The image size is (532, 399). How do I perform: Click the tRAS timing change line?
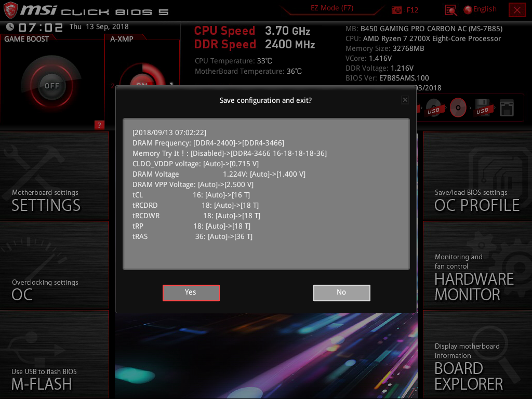(x=192, y=236)
